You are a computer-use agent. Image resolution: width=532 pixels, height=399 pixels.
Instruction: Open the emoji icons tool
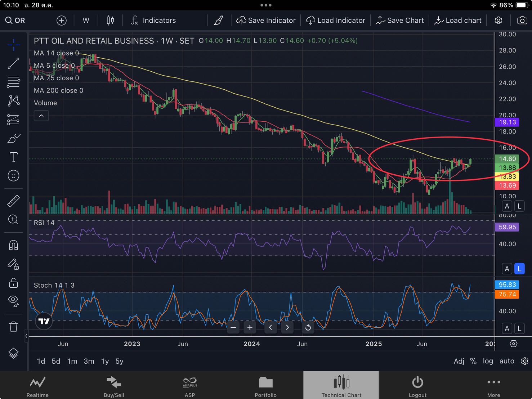click(x=14, y=176)
